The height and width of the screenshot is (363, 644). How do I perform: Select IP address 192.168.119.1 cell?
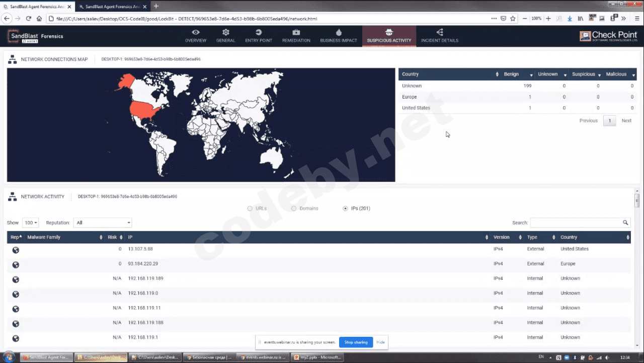pyautogui.click(x=143, y=337)
